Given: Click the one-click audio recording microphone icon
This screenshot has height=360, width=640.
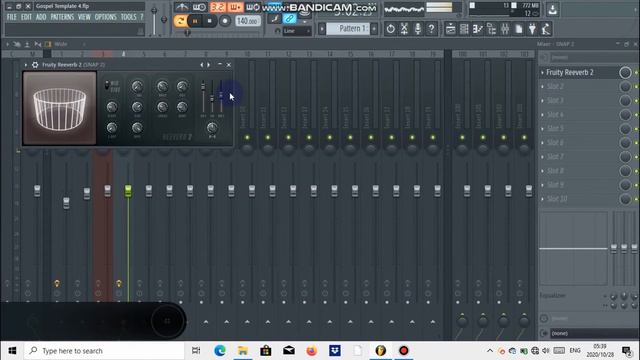Looking at the screenshot, I should pos(418,29).
